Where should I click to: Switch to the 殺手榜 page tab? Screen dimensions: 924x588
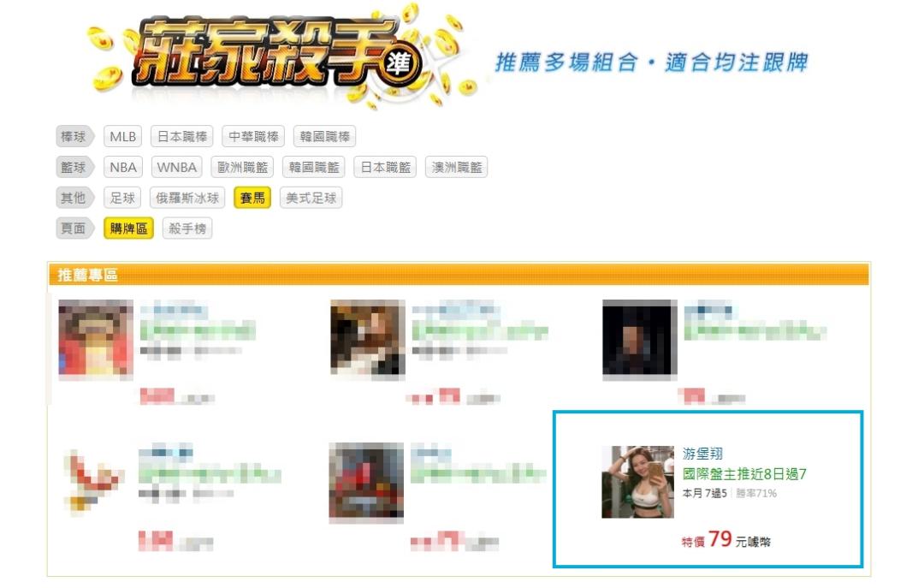click(187, 229)
